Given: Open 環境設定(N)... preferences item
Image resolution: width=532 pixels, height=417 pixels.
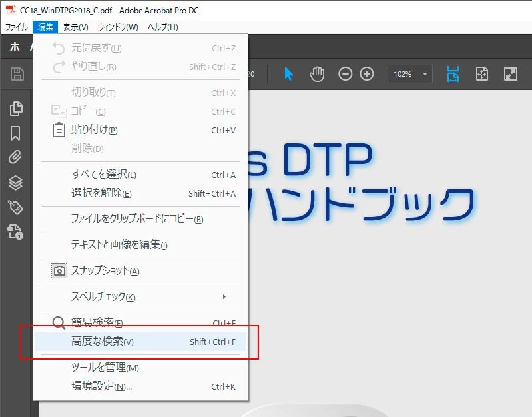Looking at the screenshot, I should tap(140, 386).
